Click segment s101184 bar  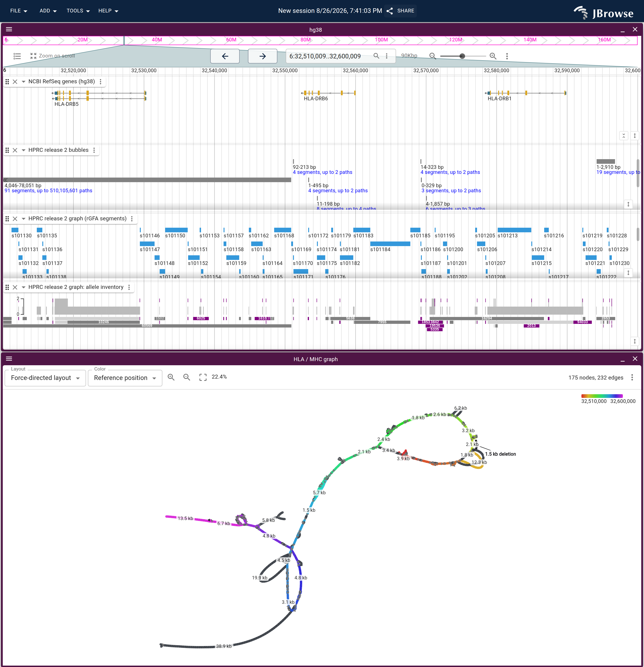pos(390,244)
